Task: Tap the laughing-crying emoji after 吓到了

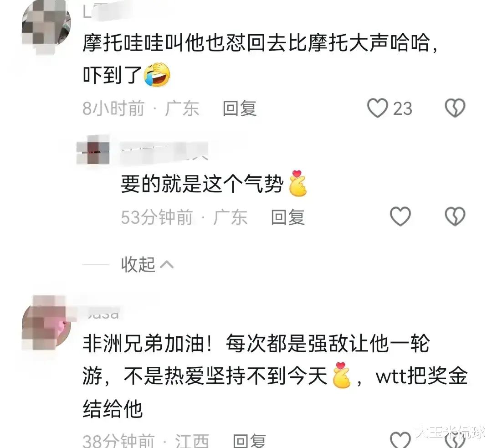Action: (157, 75)
